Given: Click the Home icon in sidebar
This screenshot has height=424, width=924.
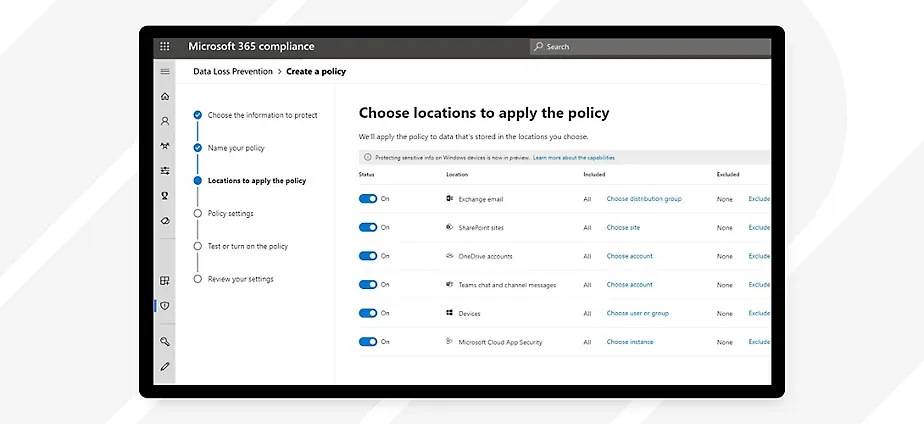Looking at the screenshot, I should (165, 96).
